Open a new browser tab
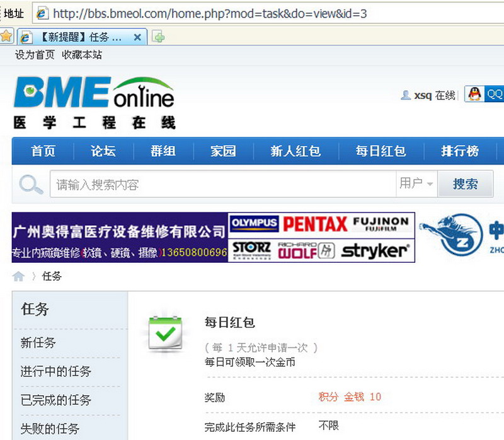504x440 pixels. pyautogui.click(x=159, y=37)
